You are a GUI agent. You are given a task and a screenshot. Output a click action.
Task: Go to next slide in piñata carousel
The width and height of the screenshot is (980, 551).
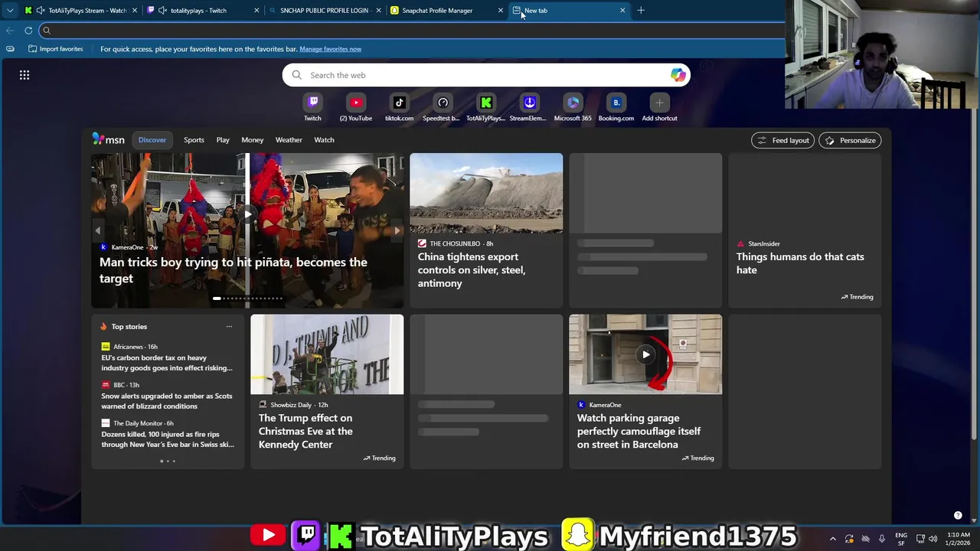(x=397, y=230)
